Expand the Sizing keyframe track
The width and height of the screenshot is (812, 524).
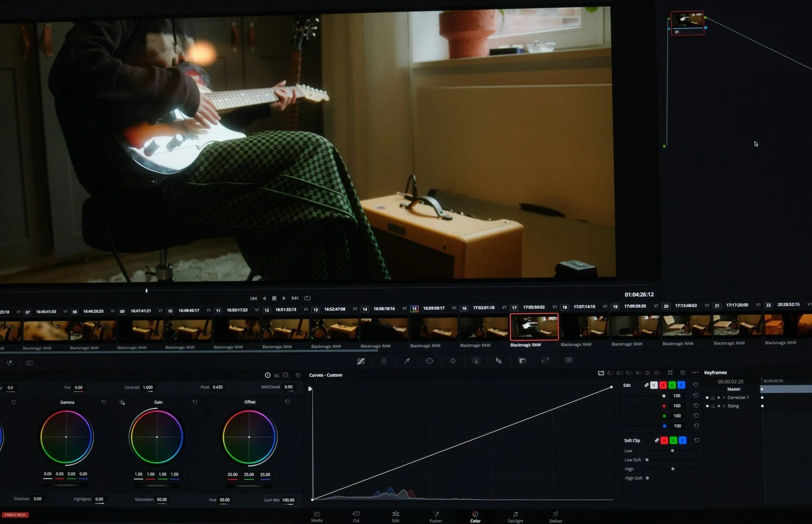pyautogui.click(x=724, y=406)
